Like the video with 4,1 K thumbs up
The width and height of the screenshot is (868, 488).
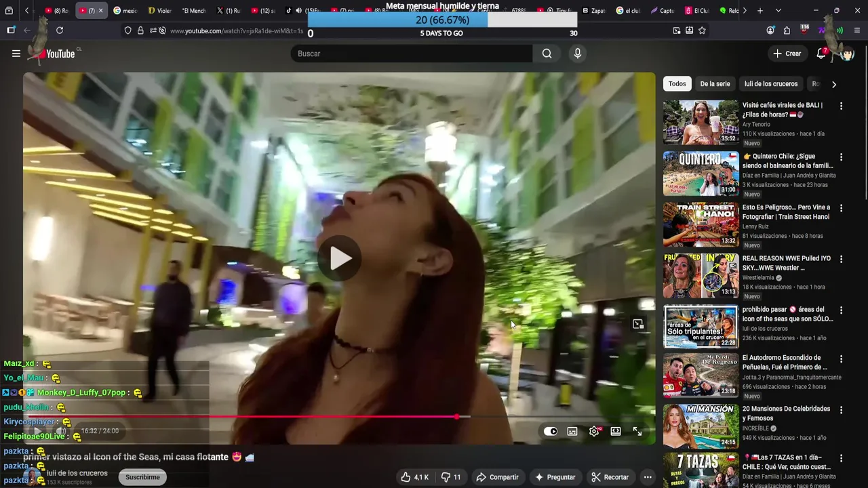coord(414,477)
